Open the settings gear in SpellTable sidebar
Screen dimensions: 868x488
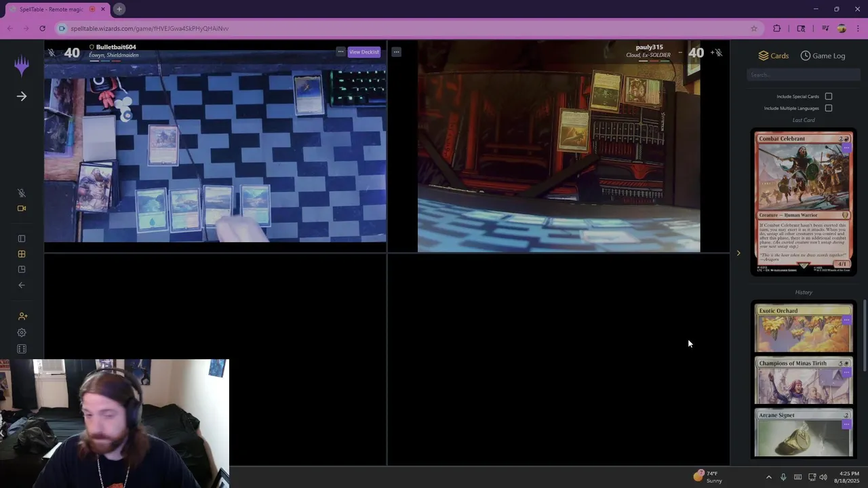click(22, 333)
